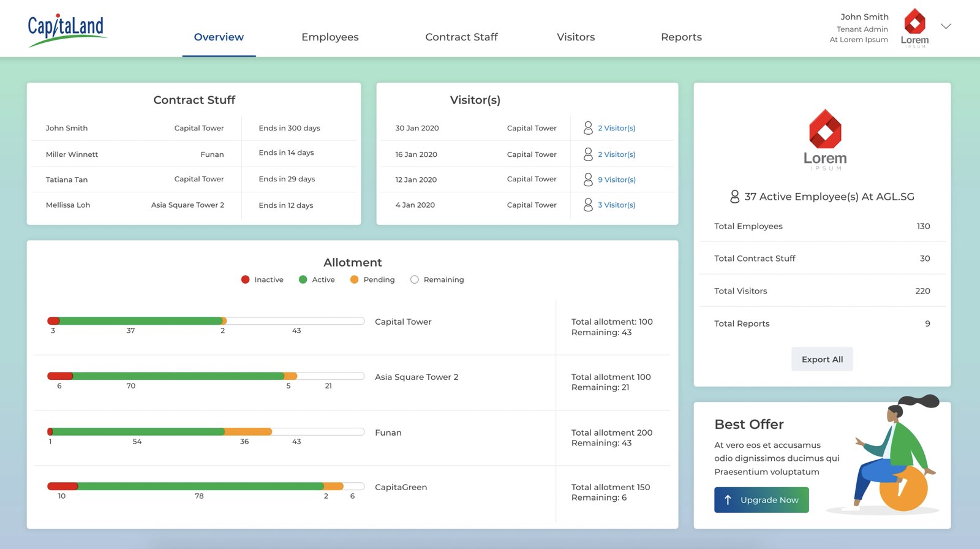The image size is (980, 549).
Task: Click the Funan building label in Allotment
Action: click(388, 433)
